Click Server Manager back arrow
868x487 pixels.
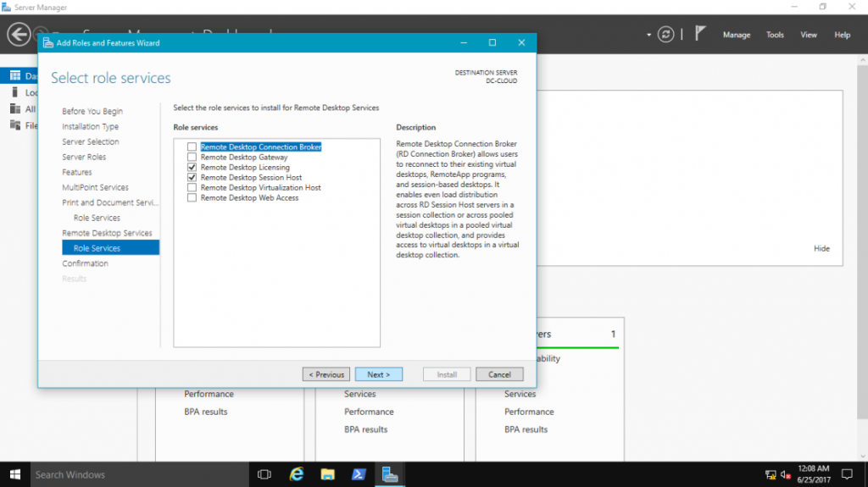click(19, 35)
